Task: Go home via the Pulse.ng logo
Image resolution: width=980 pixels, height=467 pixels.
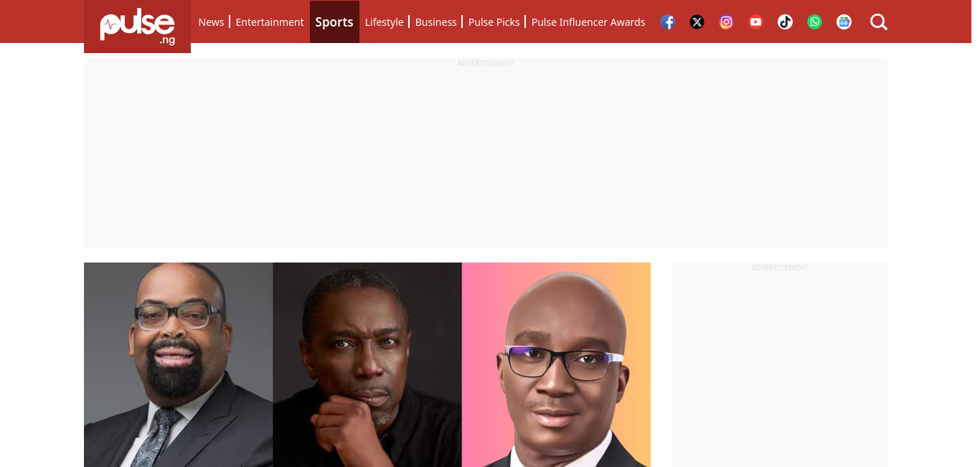Action: 137,27
